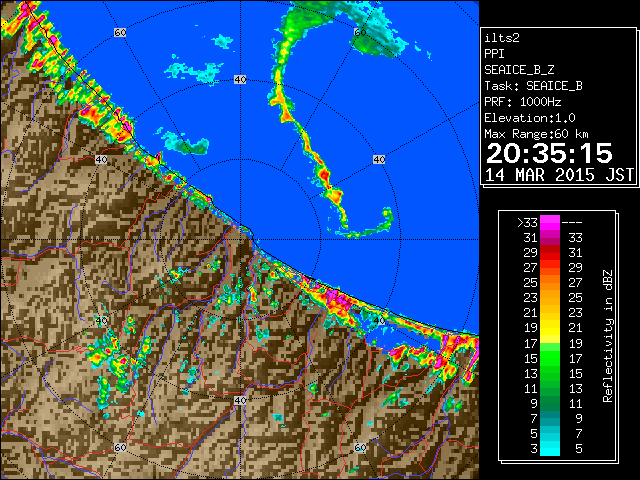640x480 pixels.
Task: Pick the bright green swatch beside '15'
Action: (x=550, y=358)
